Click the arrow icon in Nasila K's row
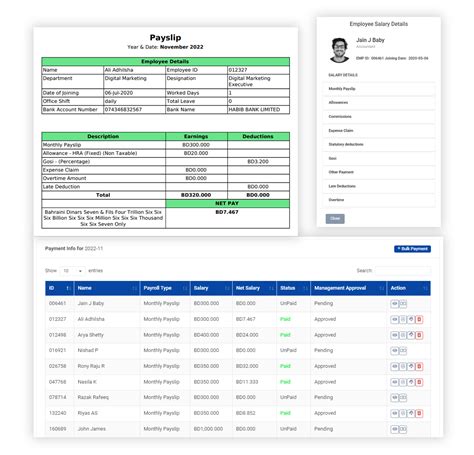474x455 pixels. coord(411,382)
